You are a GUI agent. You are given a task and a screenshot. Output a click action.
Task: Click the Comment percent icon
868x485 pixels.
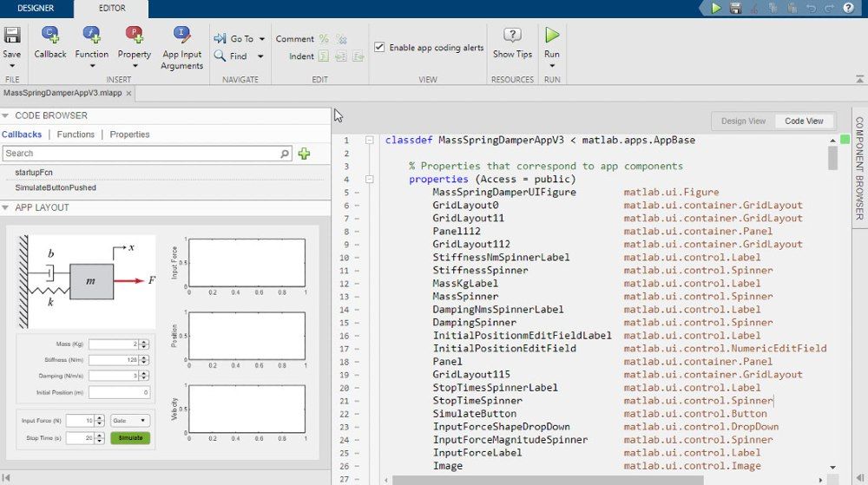click(x=324, y=39)
